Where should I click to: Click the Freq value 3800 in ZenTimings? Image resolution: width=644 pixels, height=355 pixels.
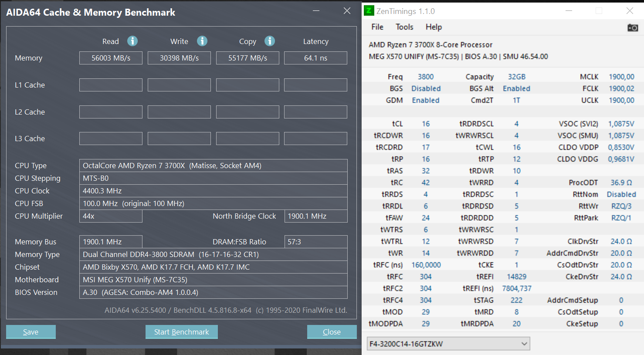pyautogui.click(x=426, y=77)
